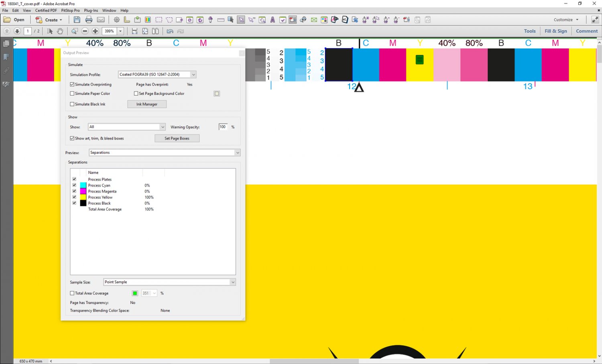This screenshot has height=364, width=602.
Task: Select the hand pan tool
Action: 60,31
